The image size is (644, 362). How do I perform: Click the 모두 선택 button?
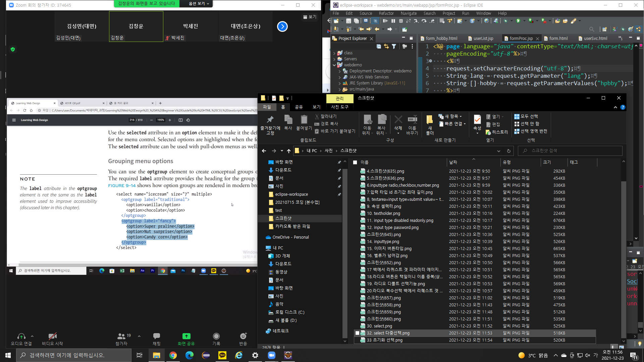[x=527, y=116]
